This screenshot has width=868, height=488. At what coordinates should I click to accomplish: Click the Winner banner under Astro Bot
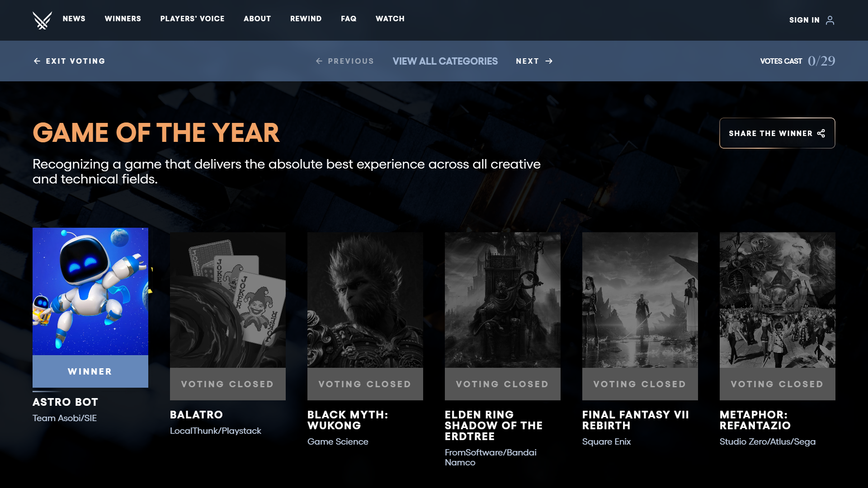tap(90, 371)
